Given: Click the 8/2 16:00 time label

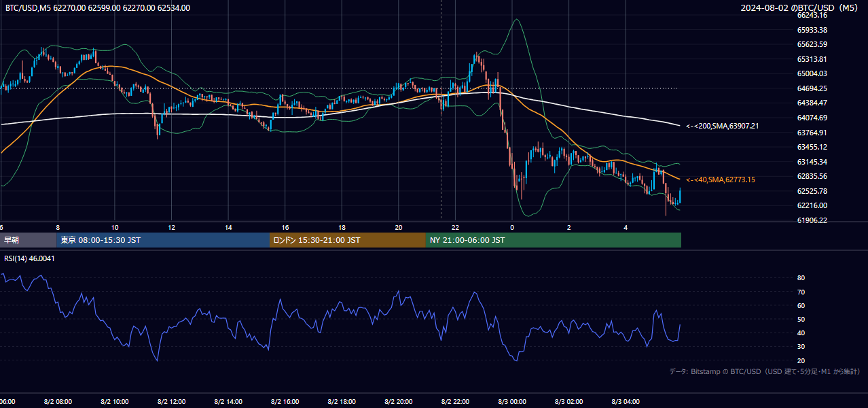Looking at the screenshot, I should 285,402.
